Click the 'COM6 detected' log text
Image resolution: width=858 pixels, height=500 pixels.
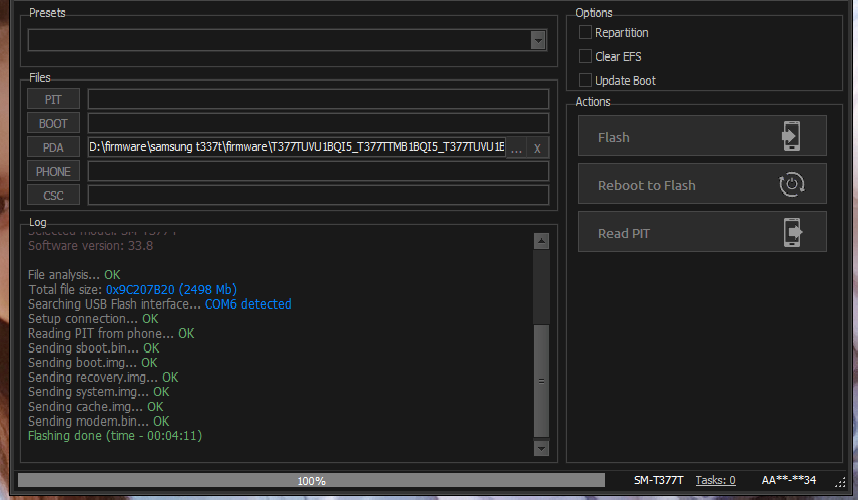pyautogui.click(x=248, y=304)
